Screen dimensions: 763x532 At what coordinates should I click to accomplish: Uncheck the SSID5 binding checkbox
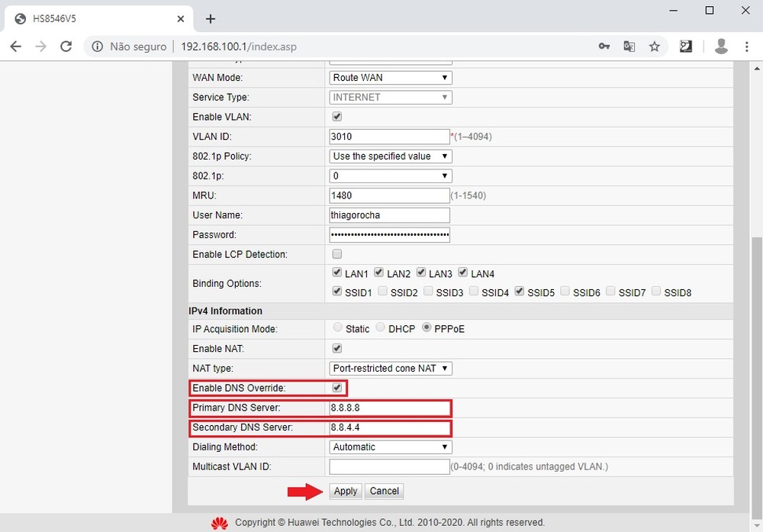[519, 291]
